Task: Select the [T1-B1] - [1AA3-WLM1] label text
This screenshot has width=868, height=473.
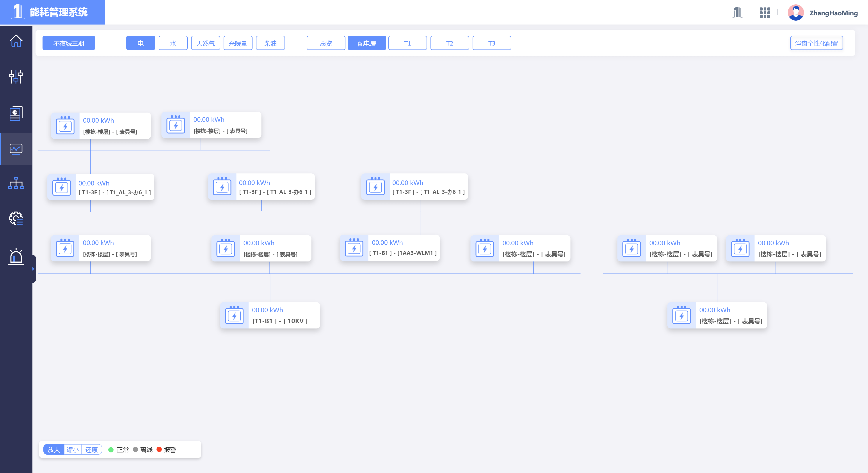Action: coord(403,253)
